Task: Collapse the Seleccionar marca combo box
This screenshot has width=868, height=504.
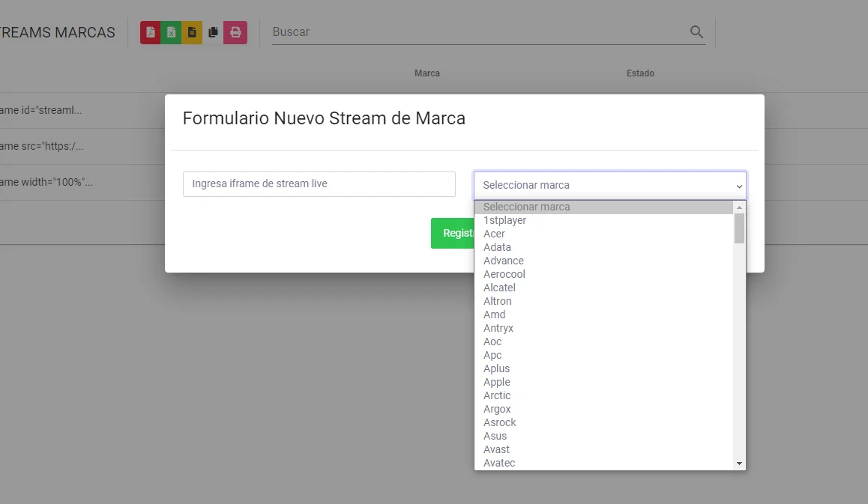Action: pyautogui.click(x=609, y=185)
